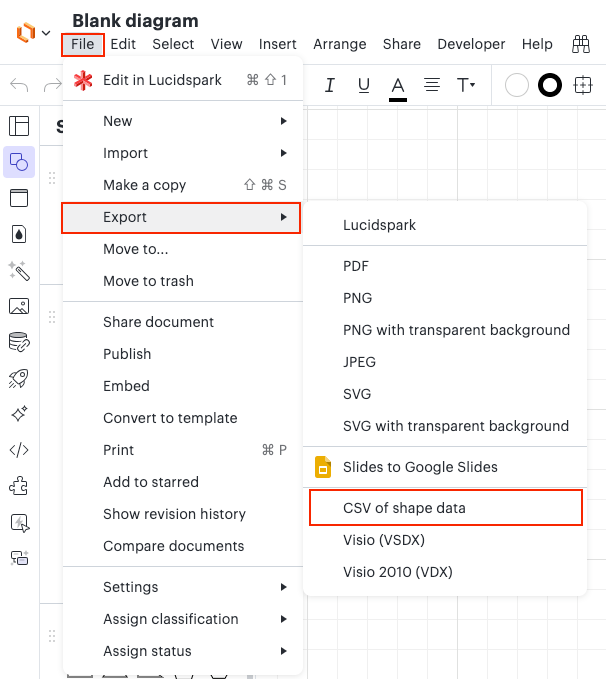Toggle underline text formatting
The height and width of the screenshot is (679, 606).
(x=364, y=85)
